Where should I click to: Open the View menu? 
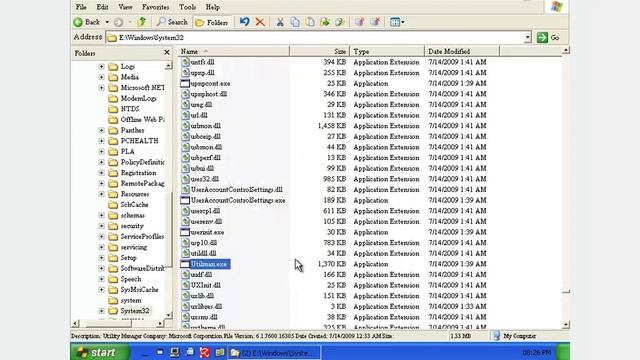pyautogui.click(x=125, y=7)
